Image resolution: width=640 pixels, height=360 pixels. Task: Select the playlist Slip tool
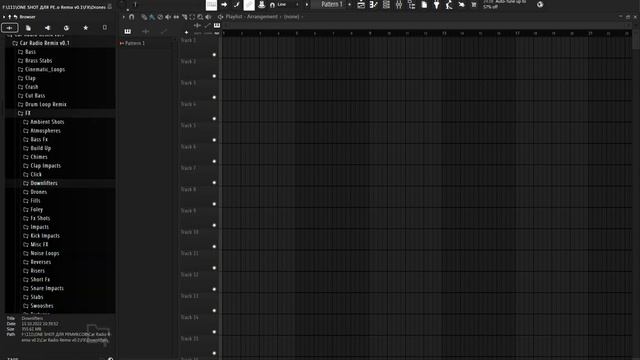coord(176,17)
